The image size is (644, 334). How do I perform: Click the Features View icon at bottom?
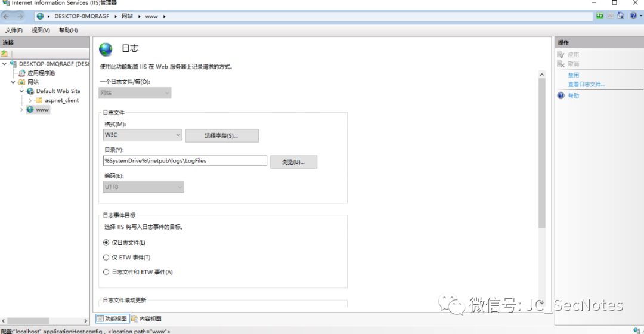coord(100,318)
